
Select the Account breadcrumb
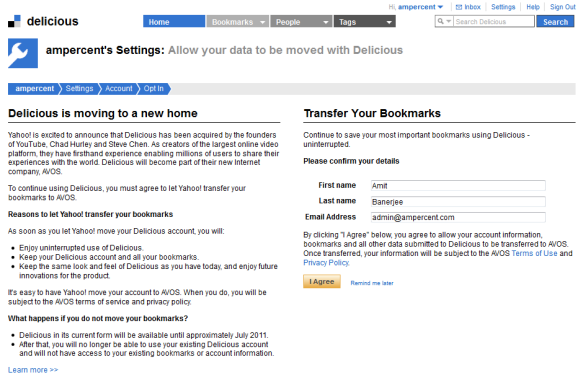click(118, 89)
